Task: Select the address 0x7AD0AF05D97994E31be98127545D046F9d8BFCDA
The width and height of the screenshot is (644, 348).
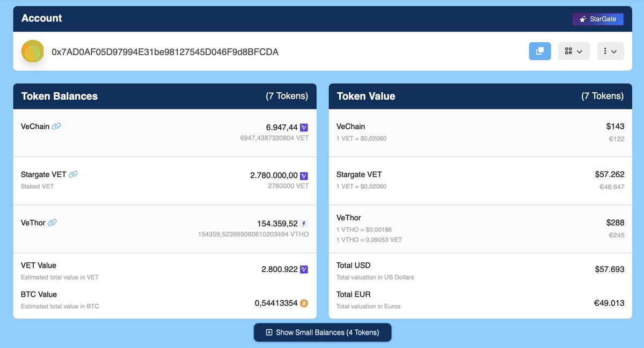Action: click(165, 52)
